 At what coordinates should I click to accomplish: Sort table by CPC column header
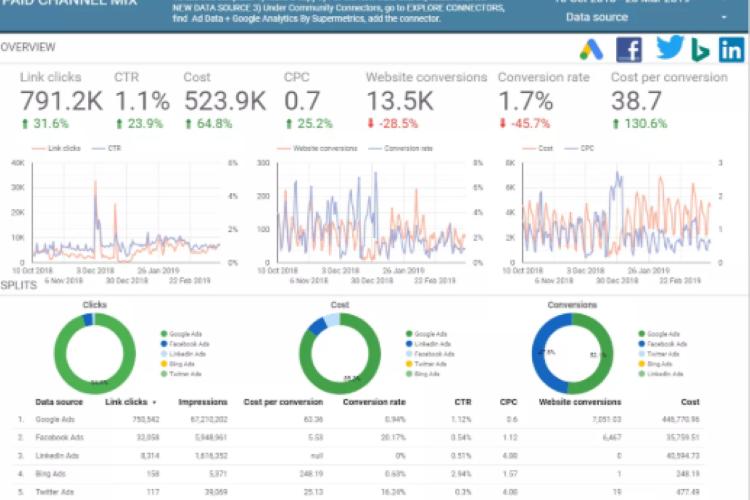pyautogui.click(x=508, y=402)
